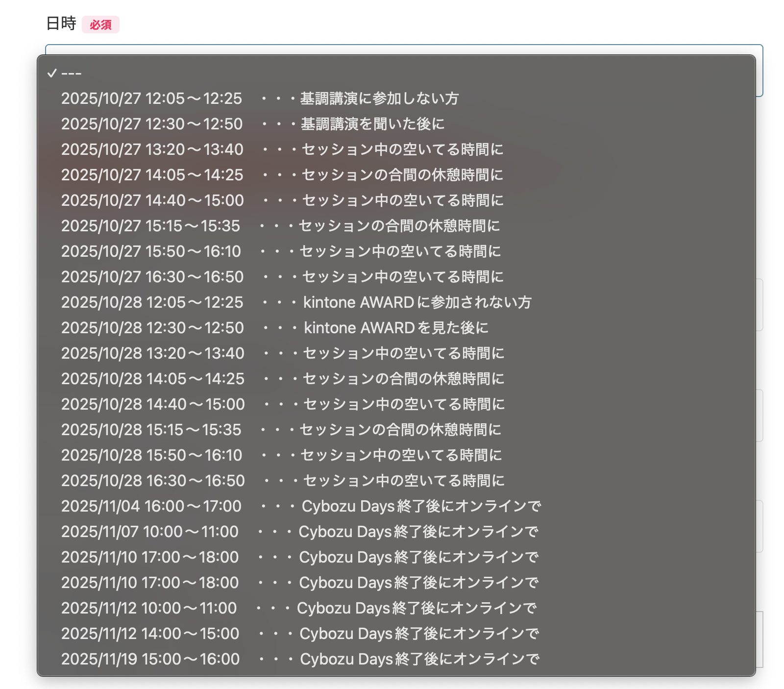Select 2025/11/19 15:00～16:00 online option
The image size is (784, 689).
(300, 659)
